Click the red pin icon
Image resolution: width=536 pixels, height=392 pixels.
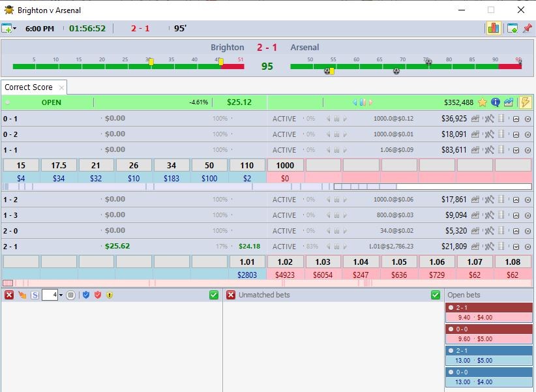click(x=528, y=28)
